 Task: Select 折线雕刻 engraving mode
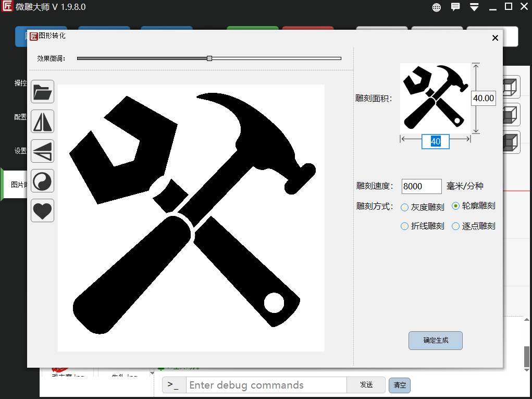423,226
